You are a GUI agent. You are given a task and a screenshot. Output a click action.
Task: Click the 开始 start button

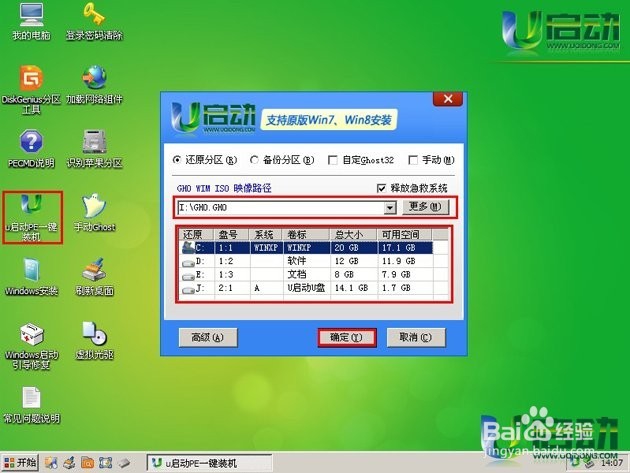20,463
